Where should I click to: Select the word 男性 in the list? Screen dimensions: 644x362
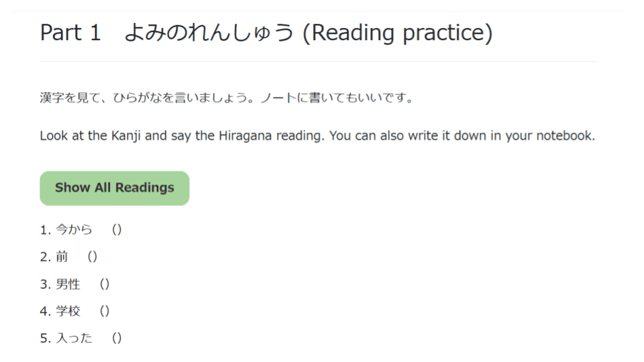(68, 284)
